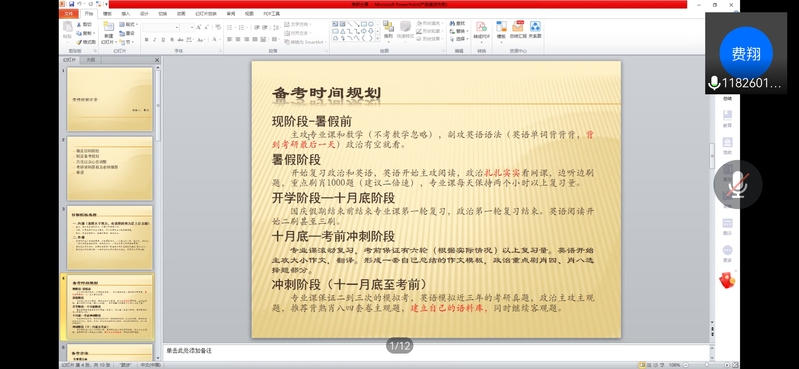Viewport: 799px width, 369px height.
Task: Open the More icon in right sidebar
Action: [x=727, y=253]
